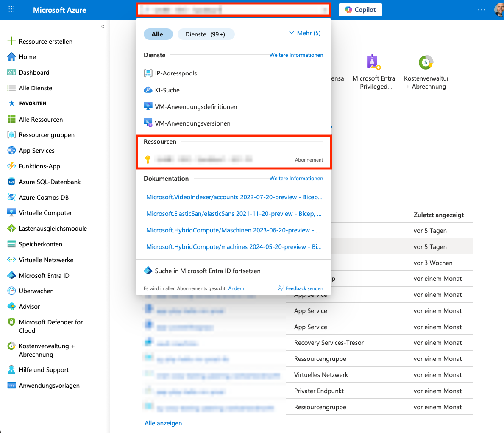Click the Ressource erstellen plus icon
Image resolution: width=504 pixels, height=433 pixels.
(x=11, y=41)
